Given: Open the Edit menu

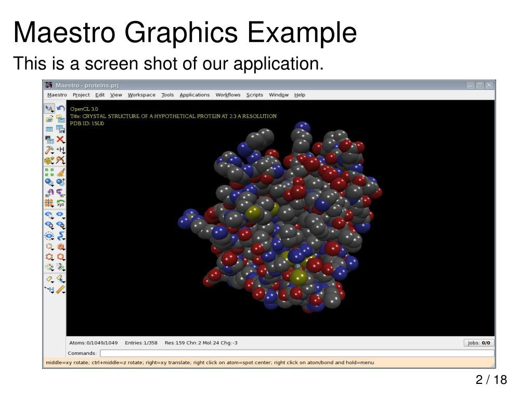Looking at the screenshot, I should pos(100,95).
